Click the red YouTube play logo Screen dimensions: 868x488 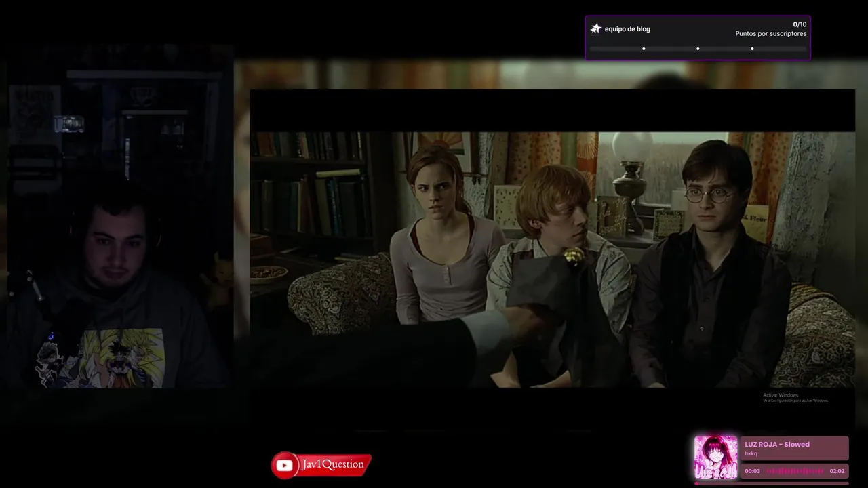(284, 466)
